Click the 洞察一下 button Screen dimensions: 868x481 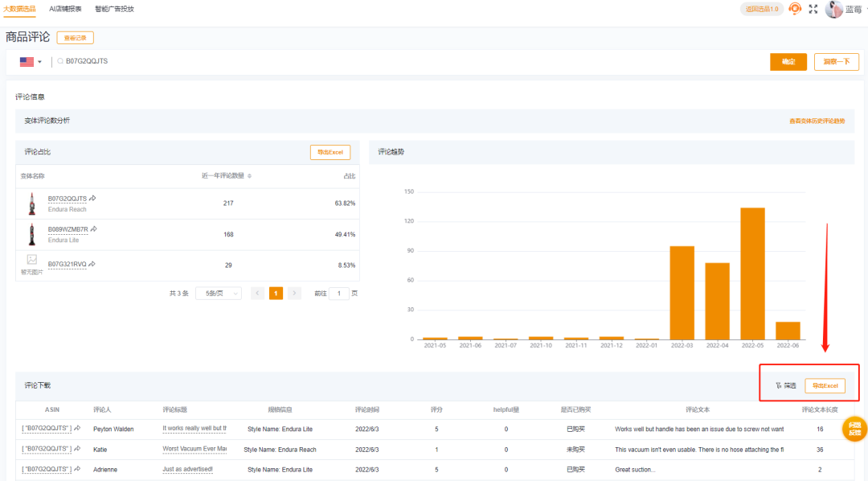coord(836,61)
